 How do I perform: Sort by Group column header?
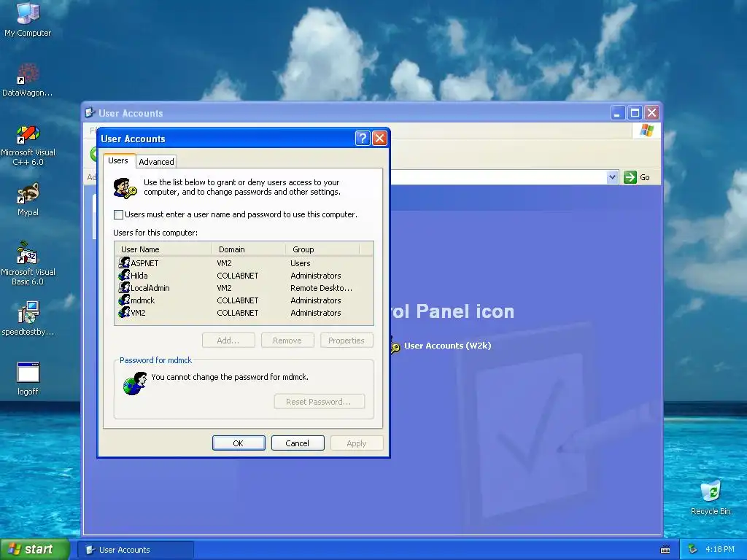(x=322, y=249)
